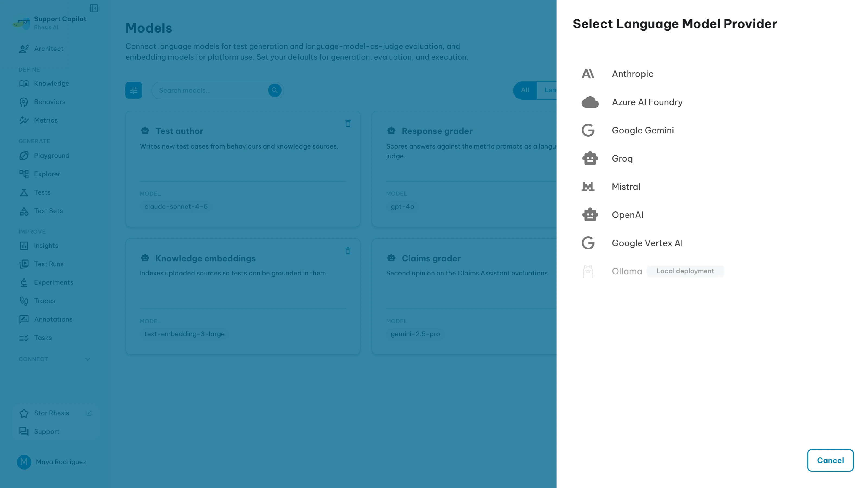Click the search magnifier button

click(x=275, y=90)
